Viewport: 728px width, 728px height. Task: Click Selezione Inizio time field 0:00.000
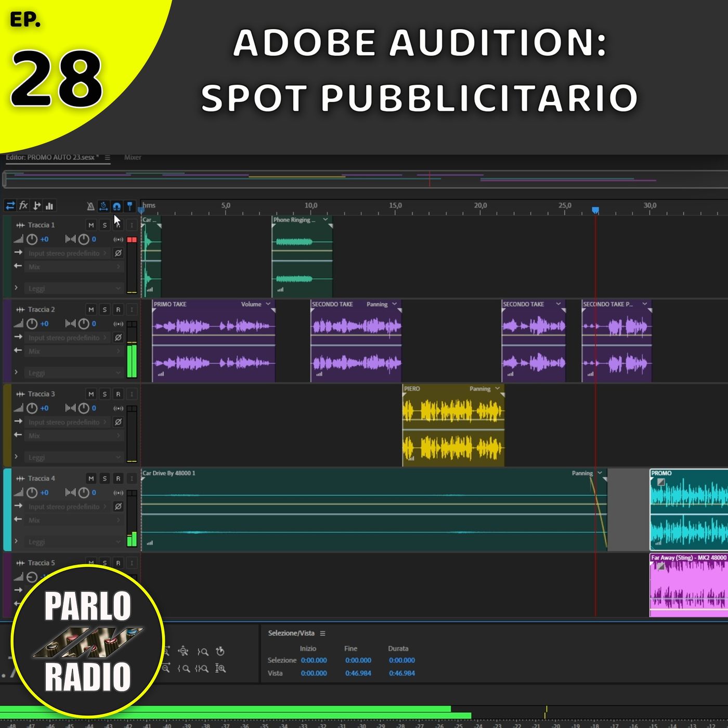pyautogui.click(x=314, y=660)
